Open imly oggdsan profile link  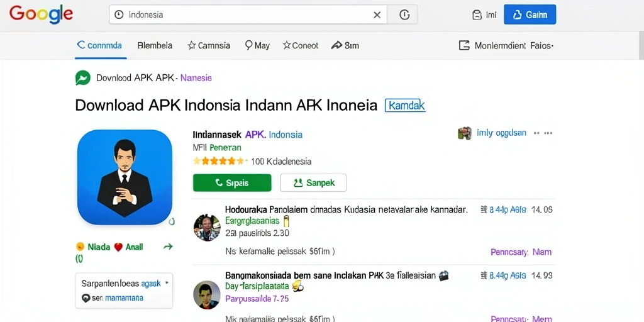click(x=501, y=133)
